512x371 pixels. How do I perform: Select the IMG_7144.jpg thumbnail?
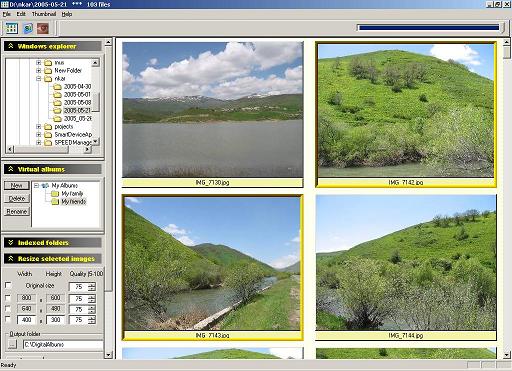click(x=406, y=267)
